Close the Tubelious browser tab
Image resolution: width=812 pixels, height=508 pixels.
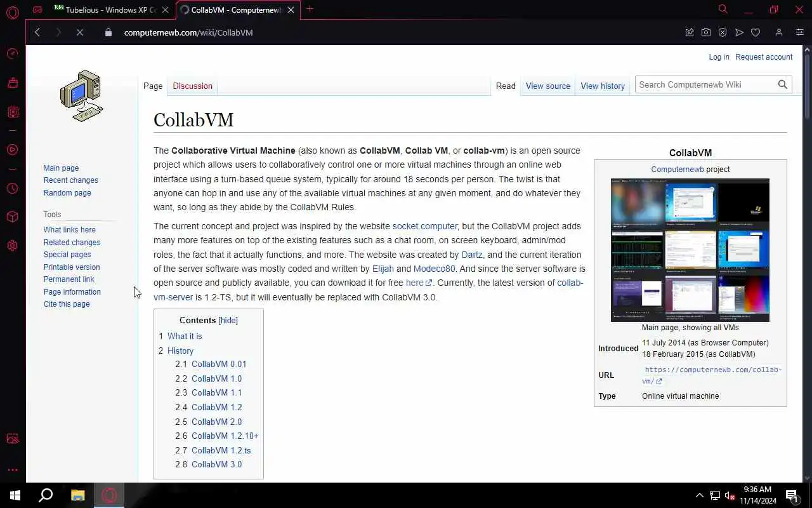pos(166,10)
